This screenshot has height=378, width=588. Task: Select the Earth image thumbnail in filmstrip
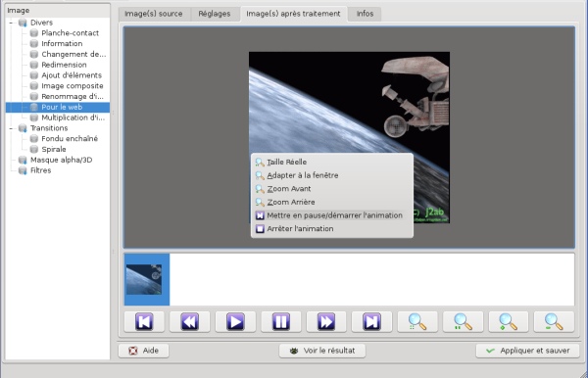(x=147, y=279)
